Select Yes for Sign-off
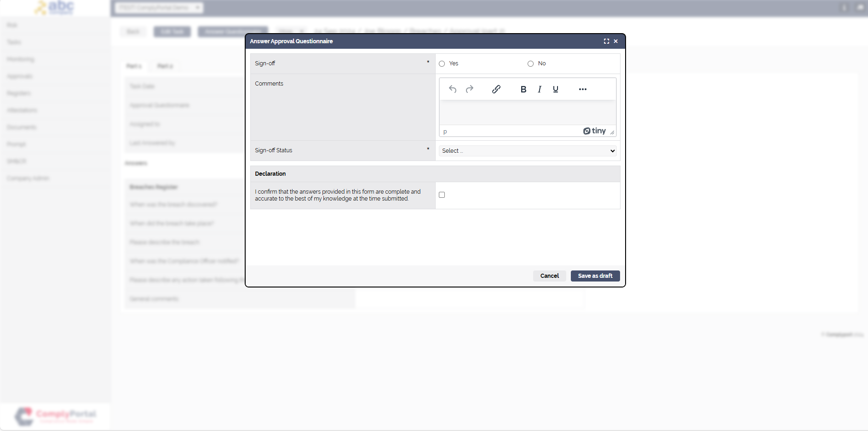868x431 pixels. click(442, 64)
